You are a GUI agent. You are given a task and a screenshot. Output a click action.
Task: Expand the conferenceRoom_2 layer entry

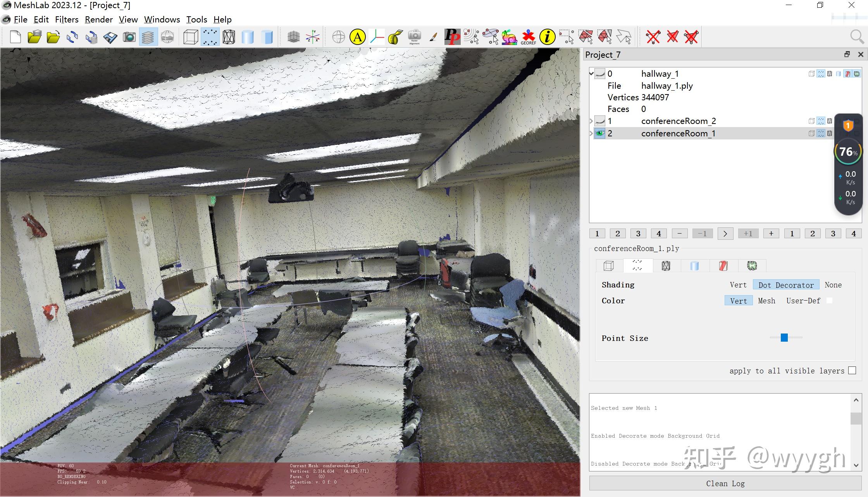[591, 121]
